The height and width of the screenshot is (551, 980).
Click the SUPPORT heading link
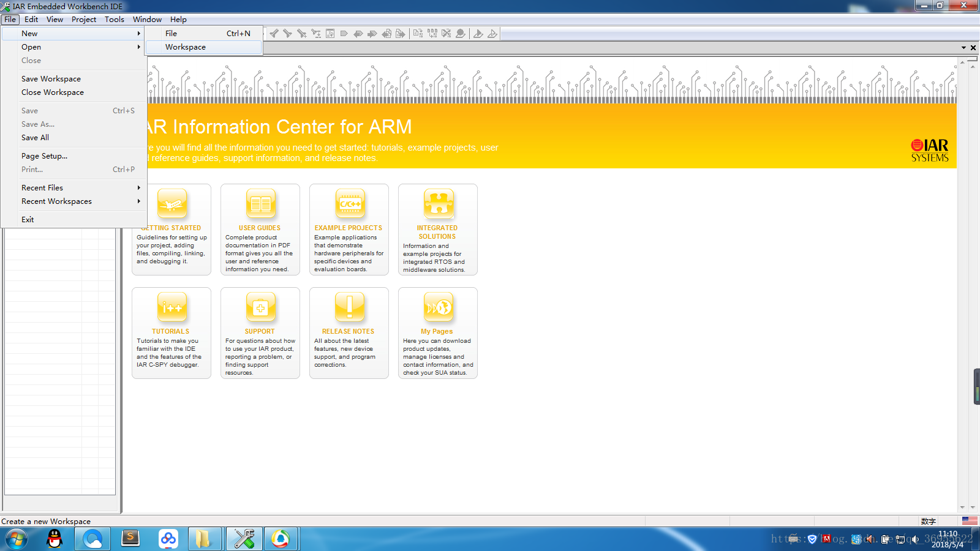point(260,331)
